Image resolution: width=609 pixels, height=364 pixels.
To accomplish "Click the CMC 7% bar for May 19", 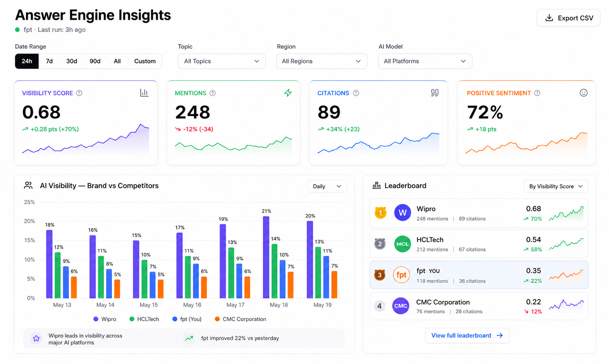I will pyautogui.click(x=334, y=285).
